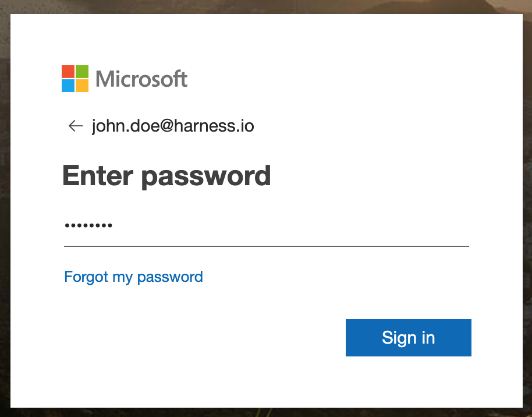Go back to change the account email
Viewport: 532px width, 417px height.
pos(75,126)
